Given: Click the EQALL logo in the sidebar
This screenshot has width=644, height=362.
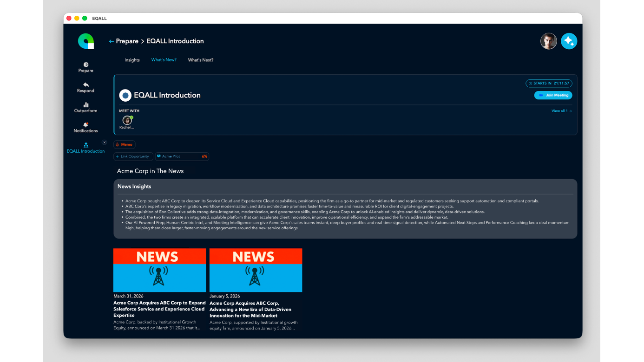Looking at the screenshot, I should (86, 41).
